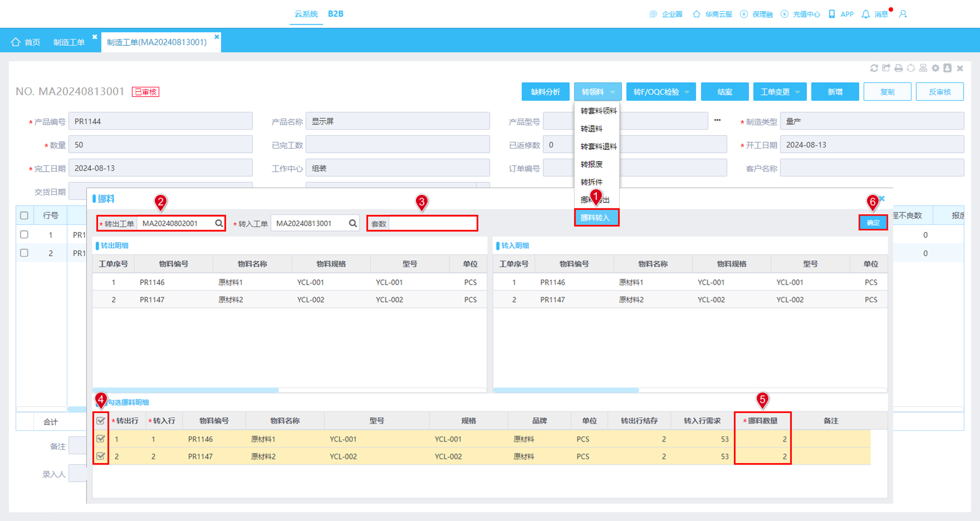Screen dimensions: 980x521
Task: Close the 制造工单 tab
Action: [95, 37]
